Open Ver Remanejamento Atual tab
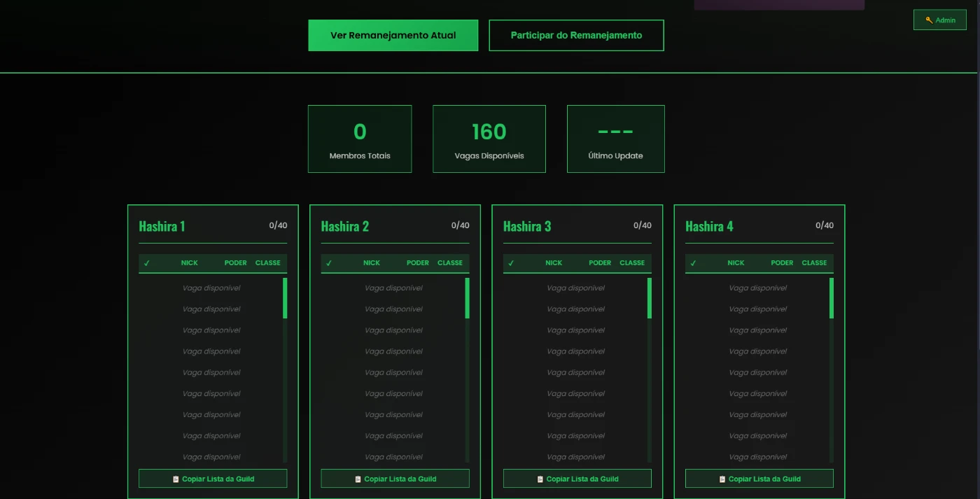Image resolution: width=980 pixels, height=499 pixels. point(393,36)
